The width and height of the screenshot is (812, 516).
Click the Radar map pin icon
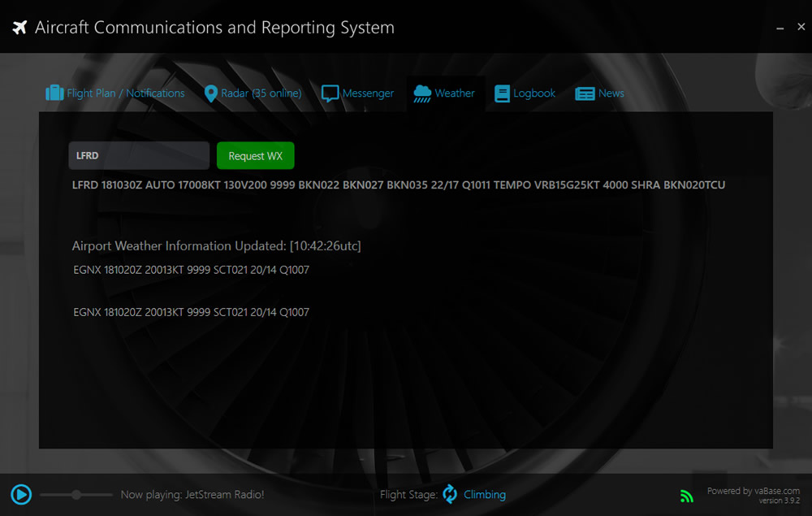tap(211, 93)
